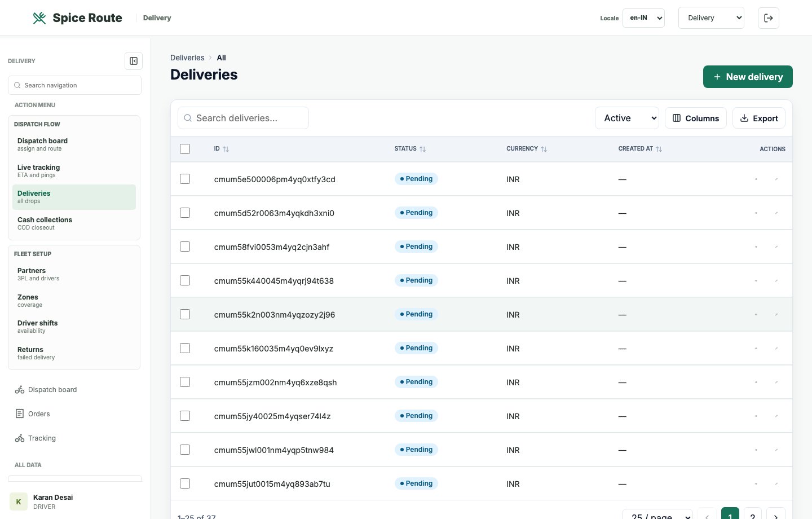Click pencil action icon for cmum55k440045m4yqrj94t638
The width and height of the screenshot is (812, 519).
[776, 280]
